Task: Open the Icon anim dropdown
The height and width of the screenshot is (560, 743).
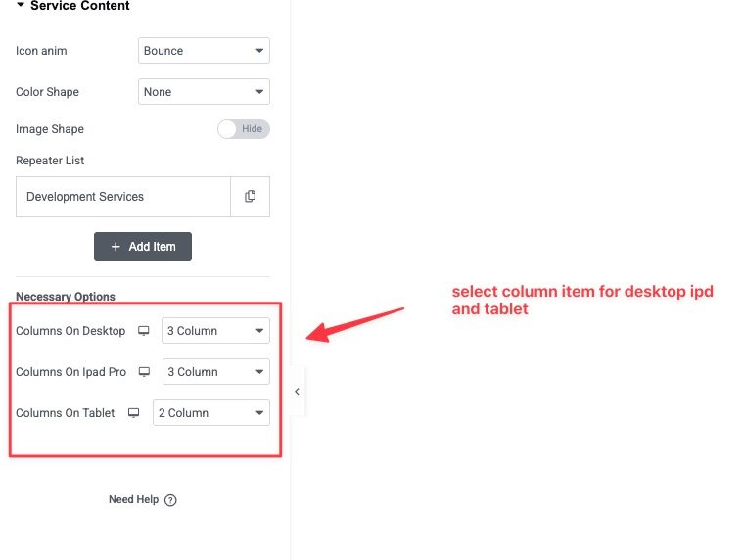Action: (x=204, y=51)
